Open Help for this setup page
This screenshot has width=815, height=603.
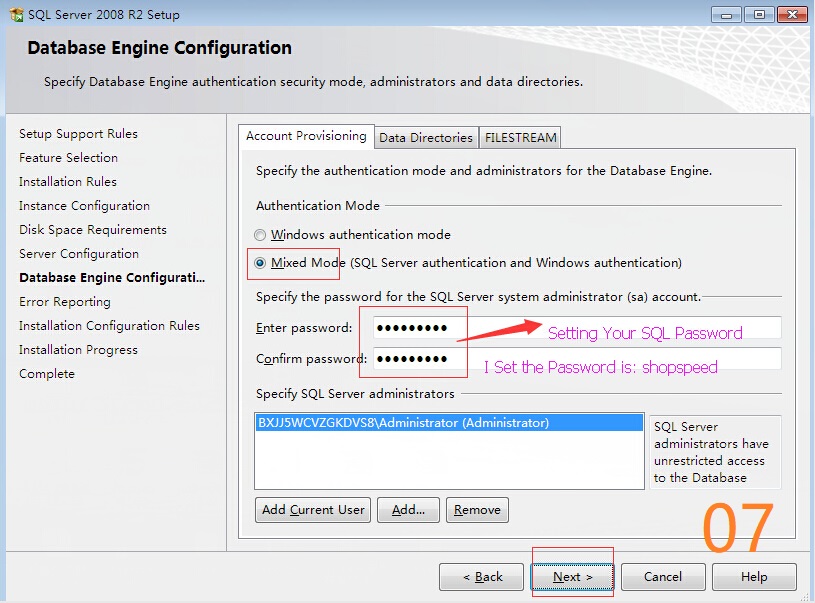pos(754,577)
